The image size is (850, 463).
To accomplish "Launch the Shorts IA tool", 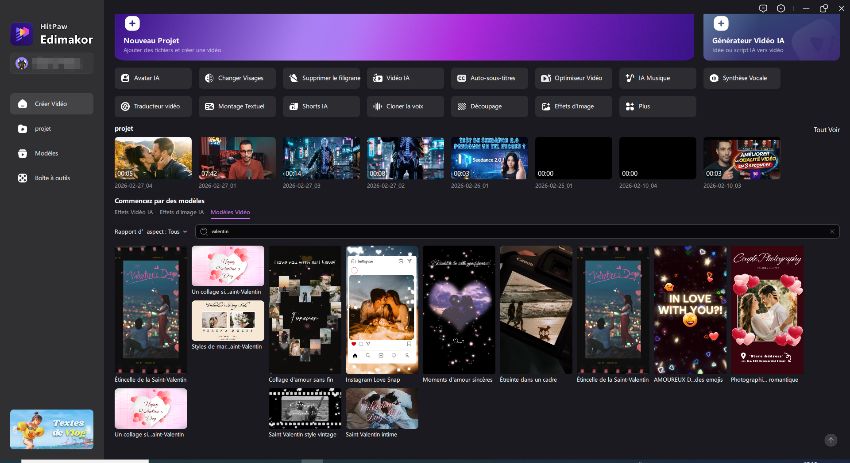I will 321,106.
